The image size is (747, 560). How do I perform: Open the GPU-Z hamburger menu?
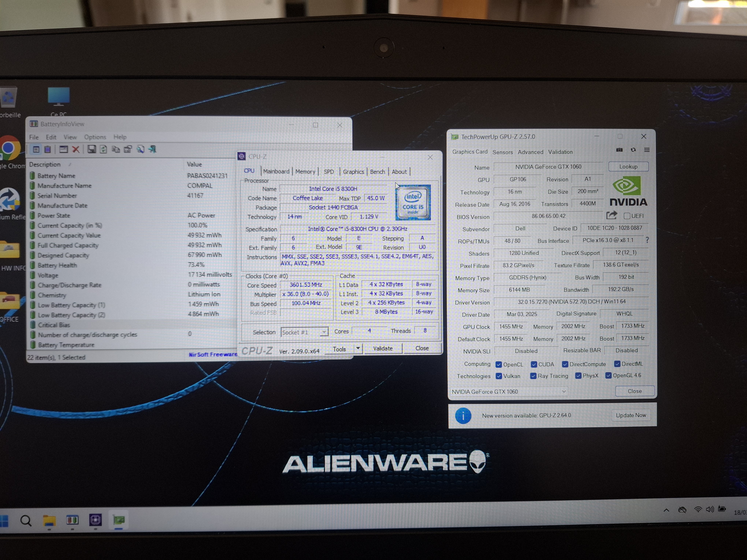tap(647, 150)
